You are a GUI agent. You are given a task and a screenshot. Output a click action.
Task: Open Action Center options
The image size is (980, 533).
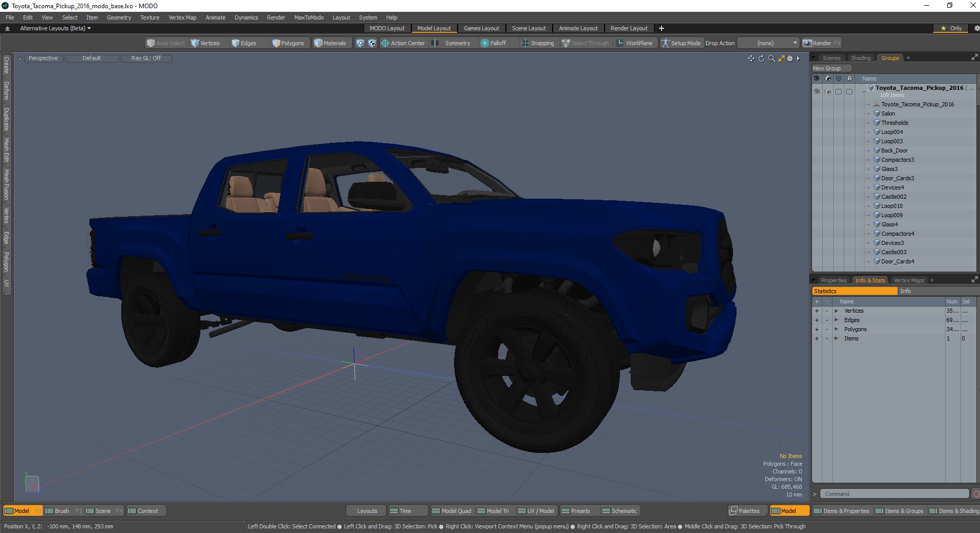point(403,43)
